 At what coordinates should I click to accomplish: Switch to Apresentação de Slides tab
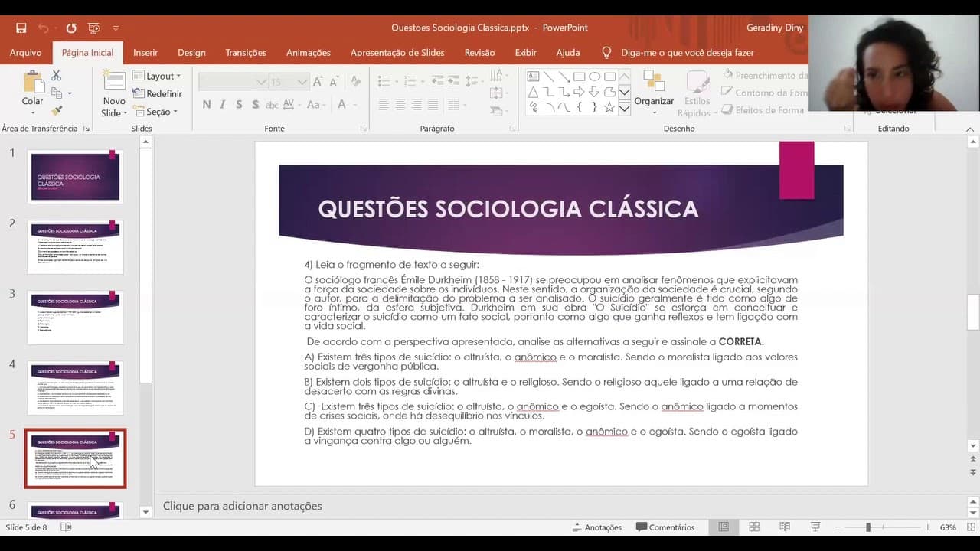397,53
